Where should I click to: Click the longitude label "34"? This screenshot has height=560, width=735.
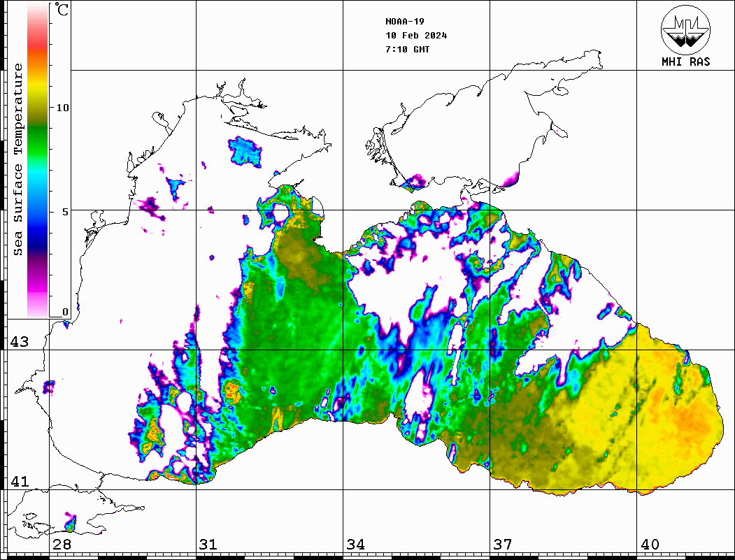(x=356, y=545)
